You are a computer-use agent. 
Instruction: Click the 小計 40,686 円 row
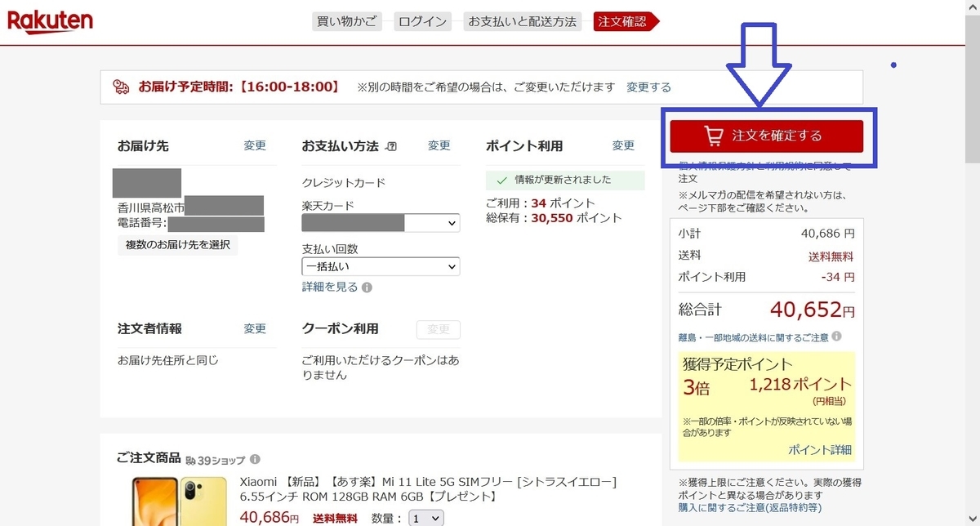(x=766, y=234)
